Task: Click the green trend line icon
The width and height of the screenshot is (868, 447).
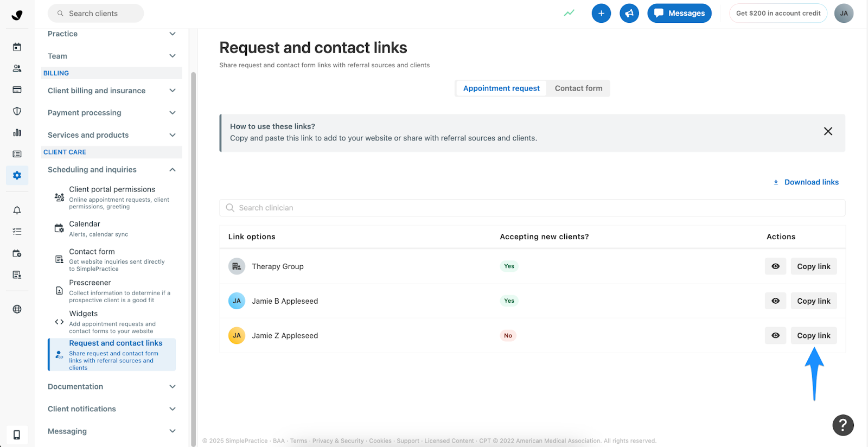Action: (569, 13)
